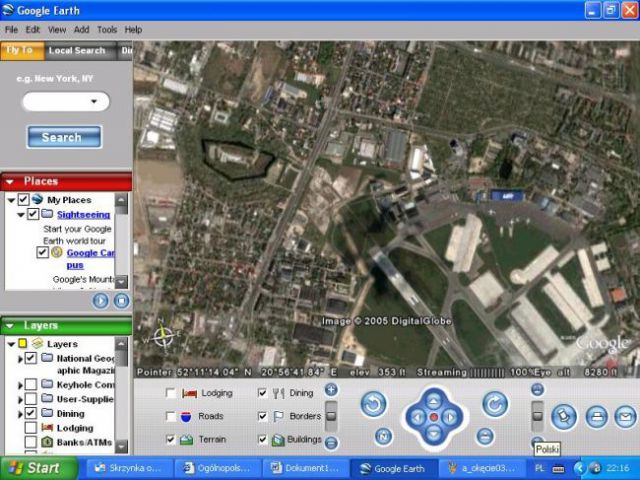Click the Sightseeing folder icon

coord(47,214)
